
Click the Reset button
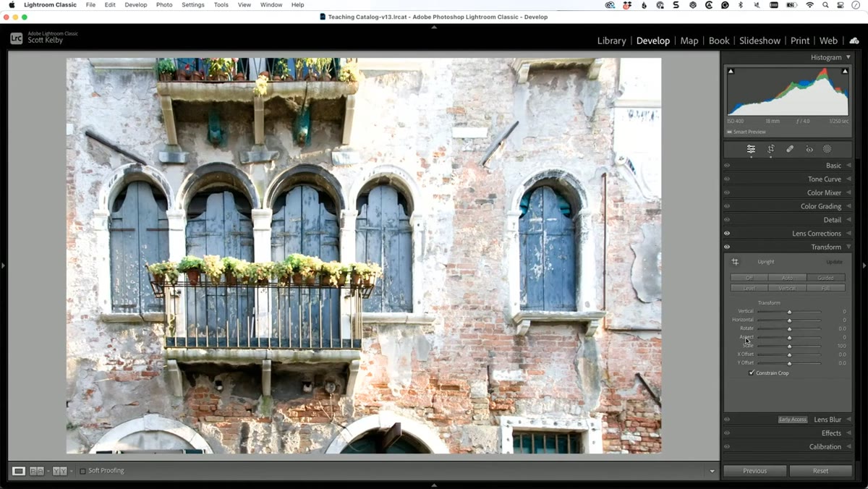820,471
